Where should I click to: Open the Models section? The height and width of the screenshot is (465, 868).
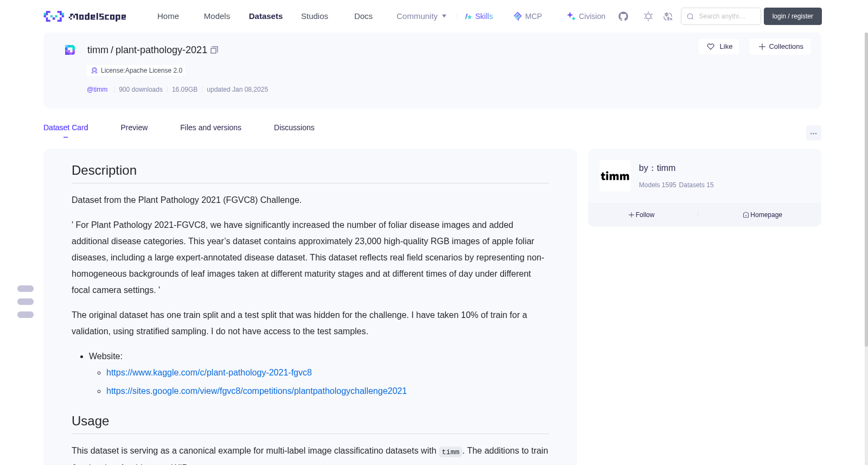tap(217, 16)
